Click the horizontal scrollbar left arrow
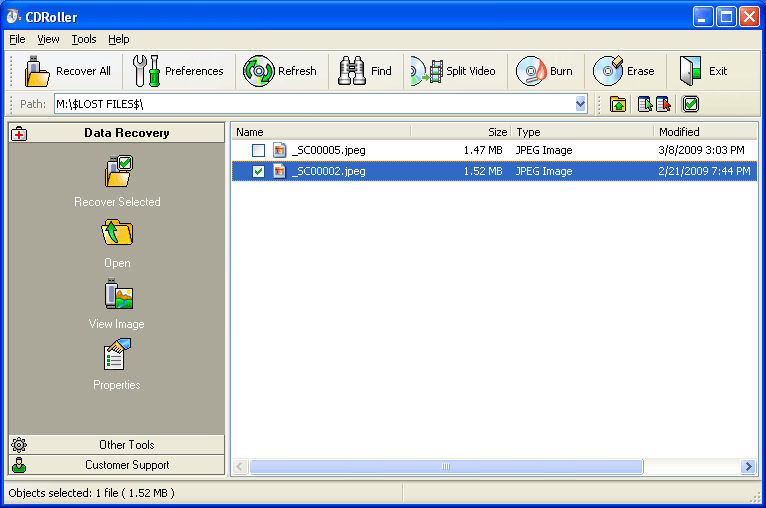Image resolution: width=766 pixels, height=508 pixels. pos(239,466)
